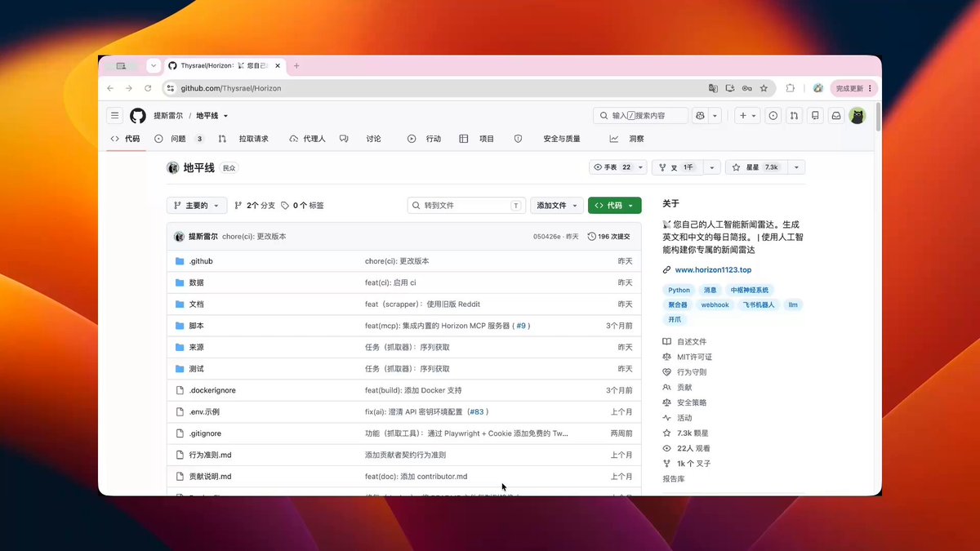Image resolution: width=980 pixels, height=551 pixels.
Task: Click the 2个分支 branches link
Action: (x=255, y=206)
